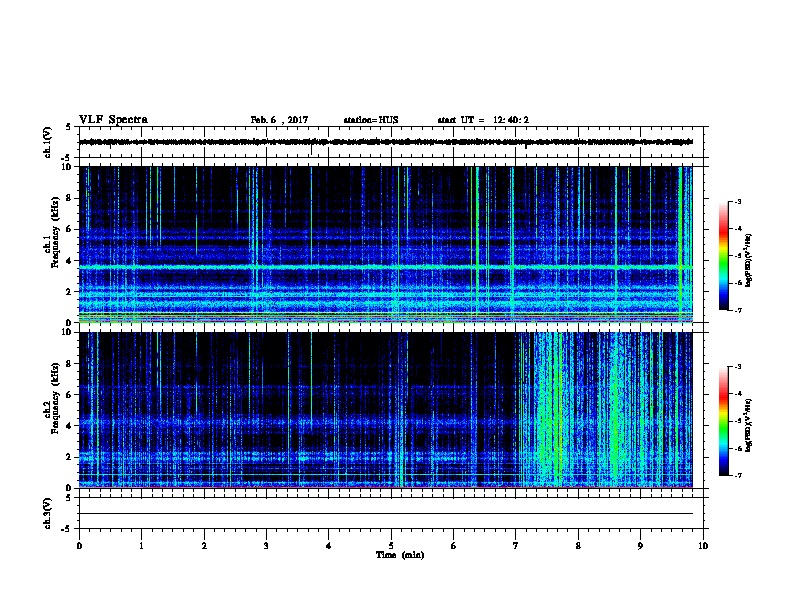Click time axis tick label "7"
The height and width of the screenshot is (612, 792).
(516, 546)
